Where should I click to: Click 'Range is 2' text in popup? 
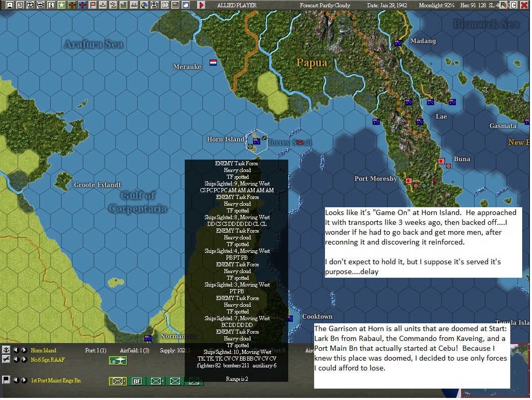[237, 379]
